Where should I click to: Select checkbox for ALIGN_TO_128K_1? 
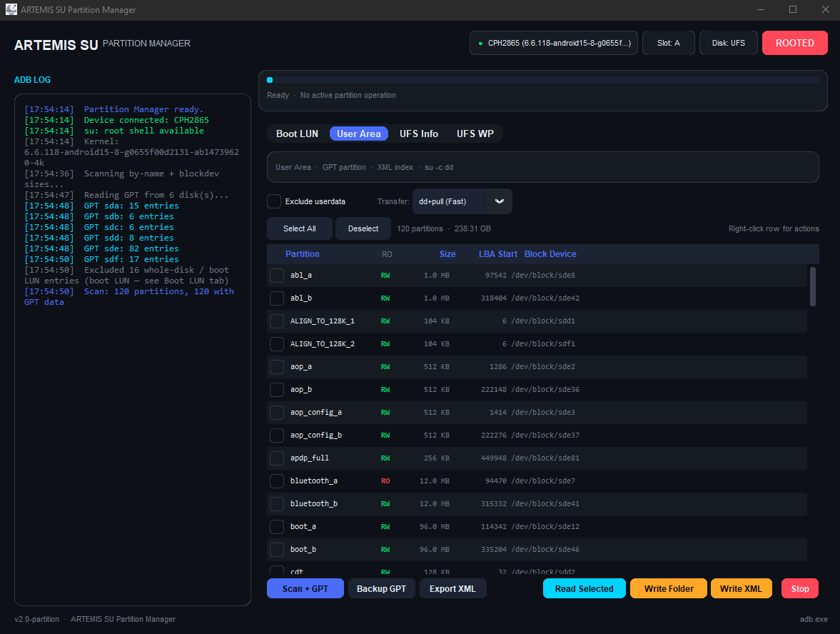tap(277, 321)
